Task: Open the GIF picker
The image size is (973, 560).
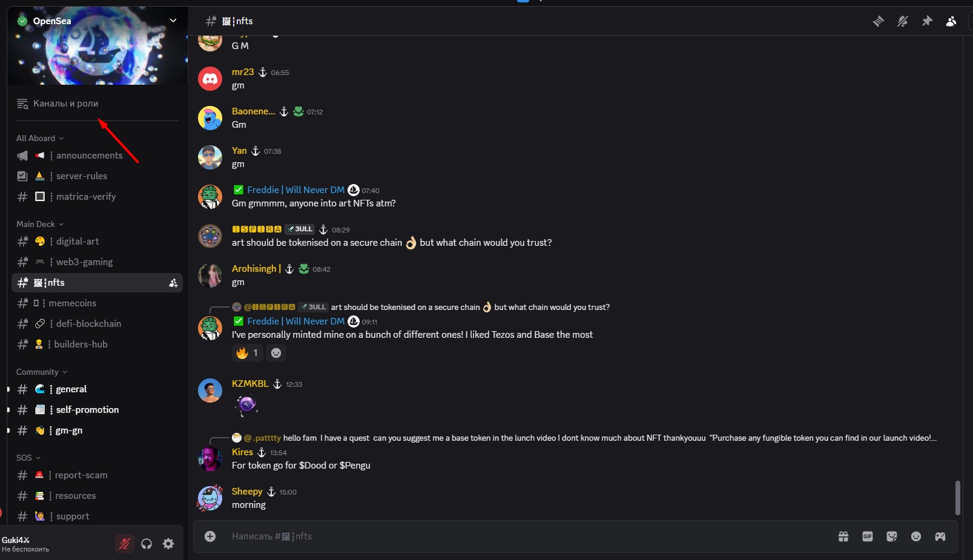Action: (x=868, y=536)
